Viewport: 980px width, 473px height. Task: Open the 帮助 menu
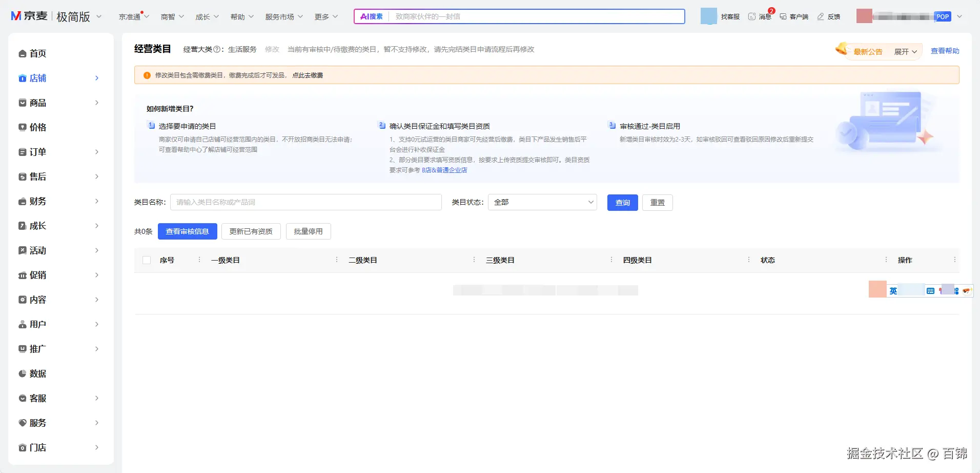(x=238, y=16)
